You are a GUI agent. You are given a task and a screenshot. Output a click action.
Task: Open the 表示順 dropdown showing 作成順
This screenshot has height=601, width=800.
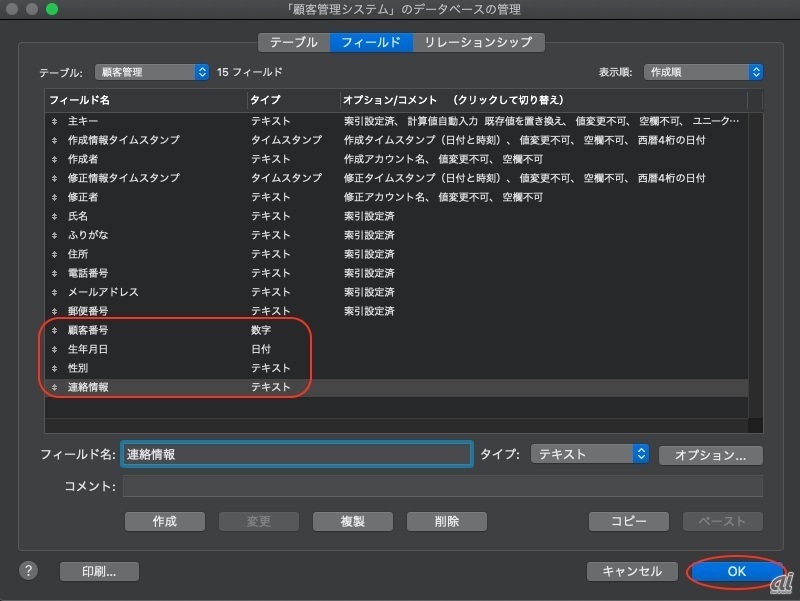point(703,72)
